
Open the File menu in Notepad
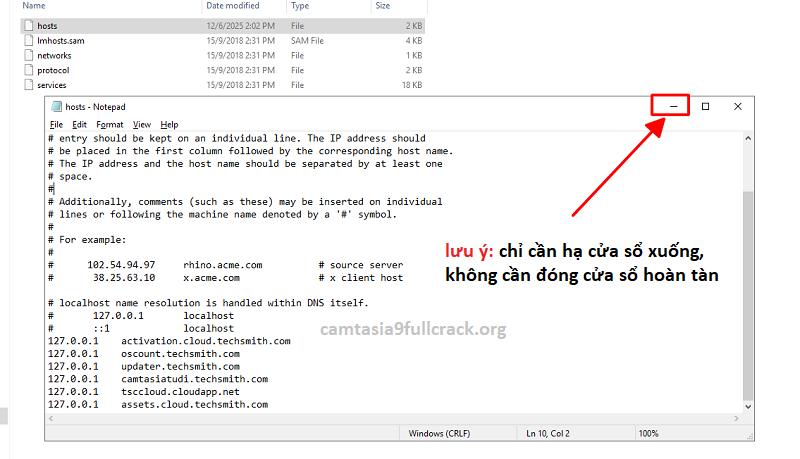pos(56,124)
